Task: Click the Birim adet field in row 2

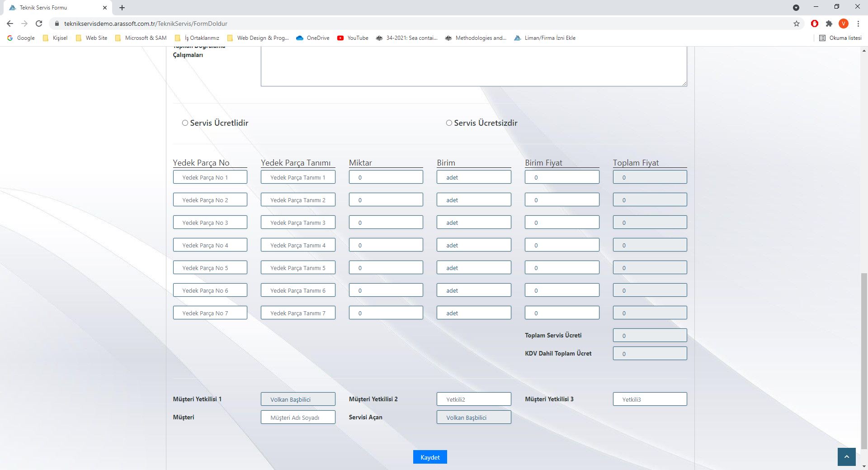Action: click(474, 199)
